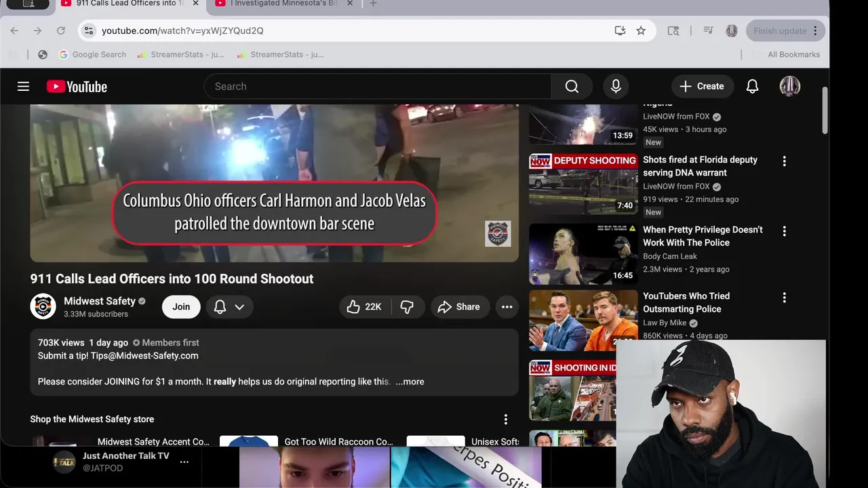The width and height of the screenshot is (868, 488).
Task: Open Chrome profile avatar in toolbar
Action: tap(732, 30)
